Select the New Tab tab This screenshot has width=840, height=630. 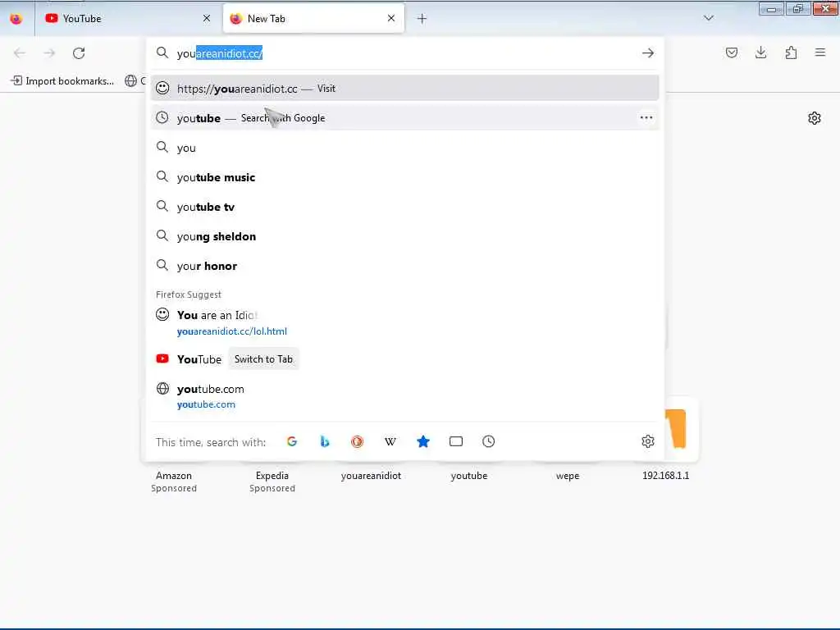pos(313,19)
